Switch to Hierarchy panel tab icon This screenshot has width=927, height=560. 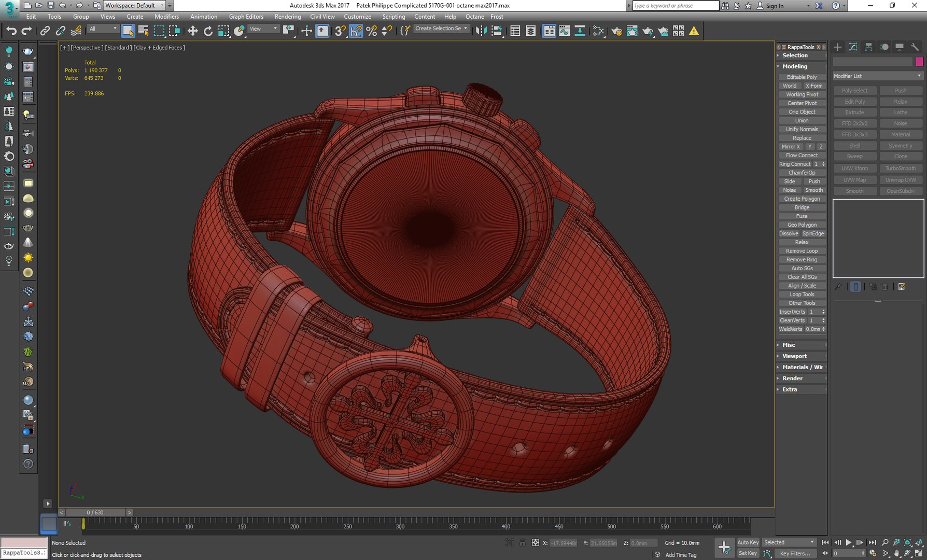pos(868,47)
